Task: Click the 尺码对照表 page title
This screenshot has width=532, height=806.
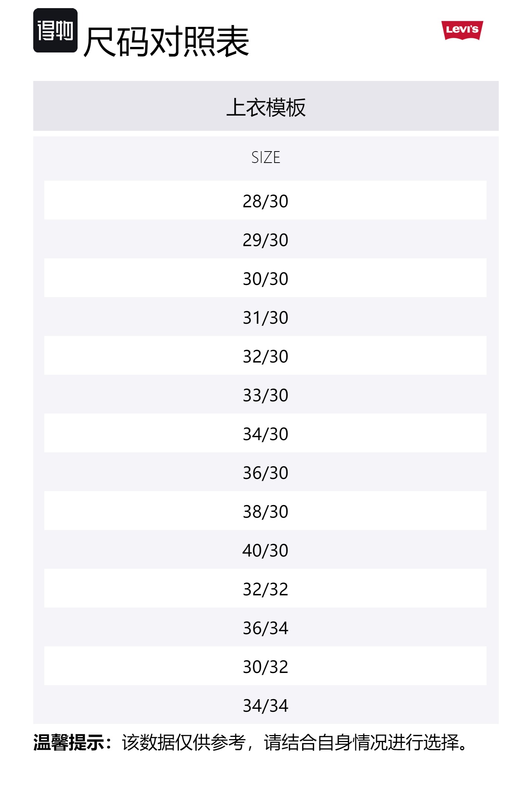Action: tap(166, 42)
